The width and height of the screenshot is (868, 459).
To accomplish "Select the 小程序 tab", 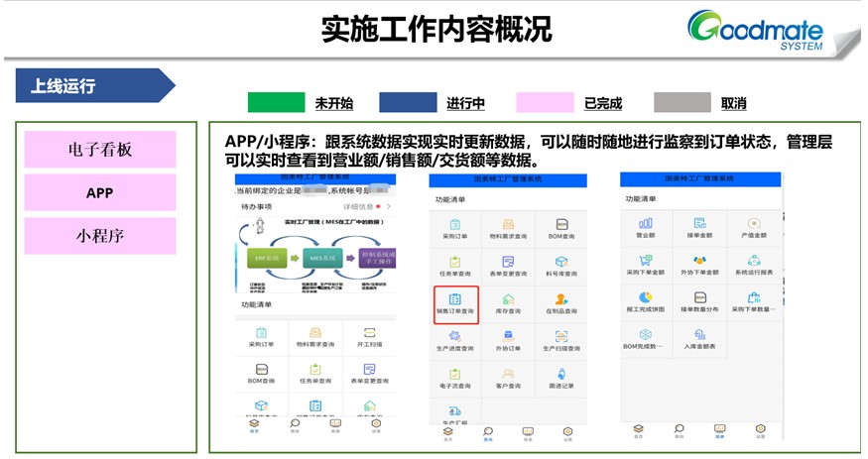I will [x=100, y=236].
